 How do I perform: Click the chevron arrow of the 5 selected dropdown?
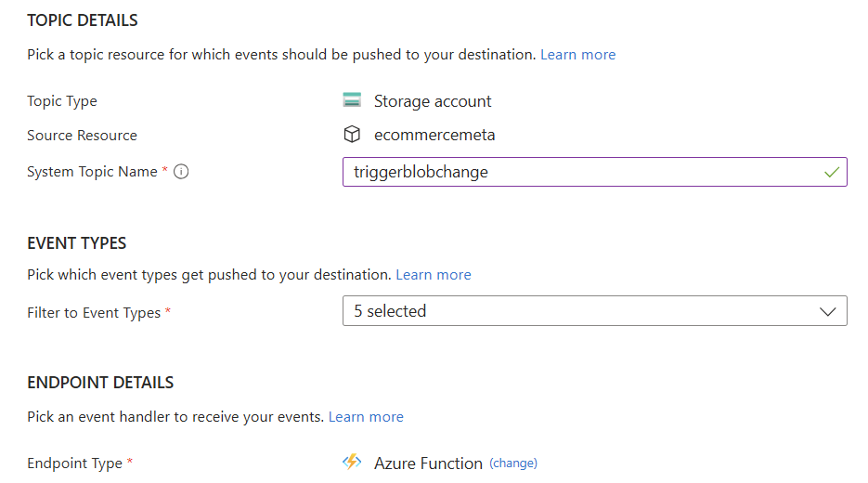tap(827, 311)
